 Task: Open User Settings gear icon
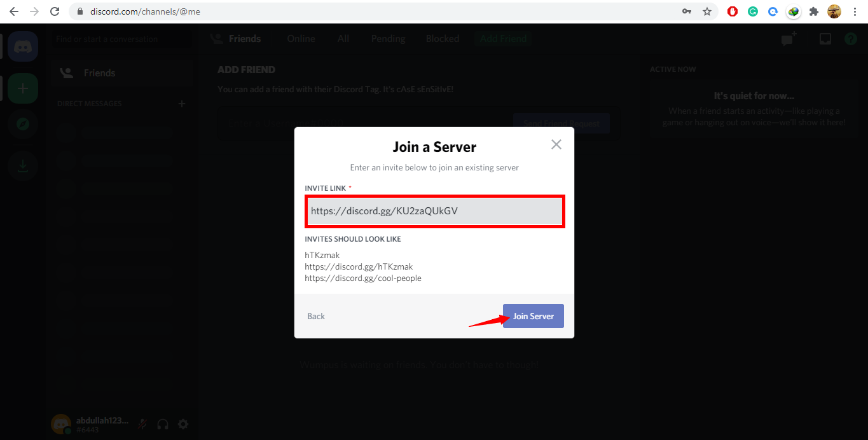point(183,424)
